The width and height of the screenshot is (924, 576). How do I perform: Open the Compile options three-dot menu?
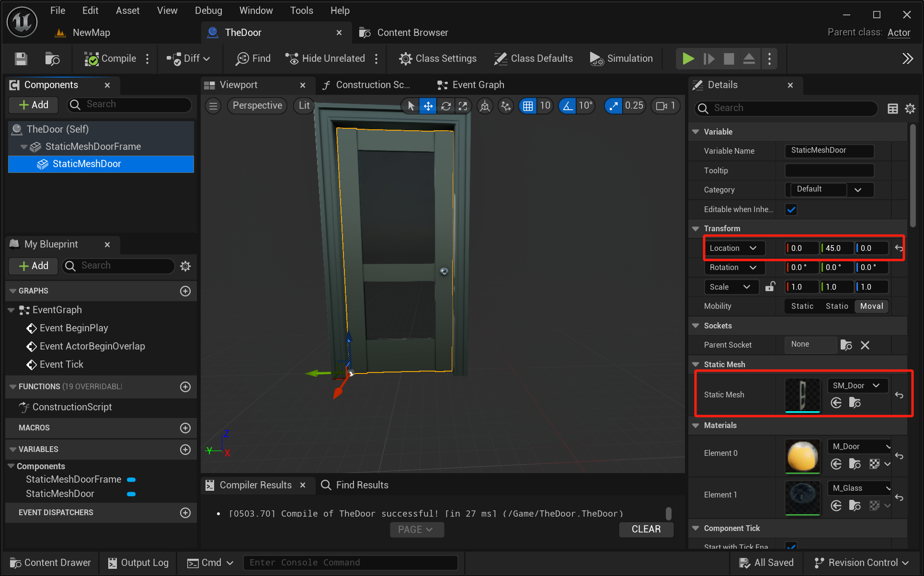tap(148, 58)
